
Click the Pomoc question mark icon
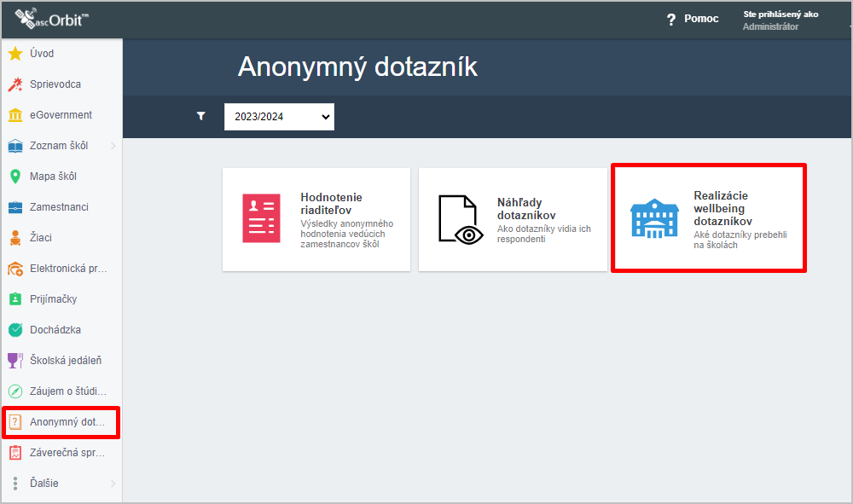670,20
